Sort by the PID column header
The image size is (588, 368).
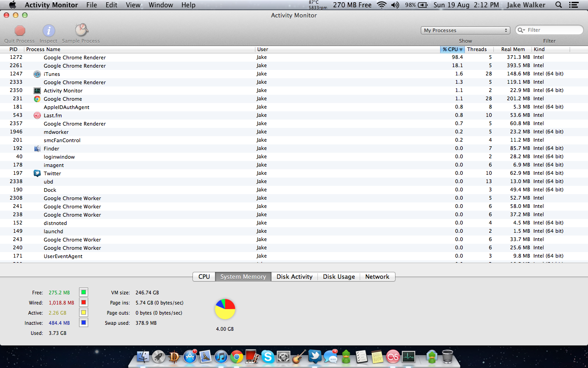point(13,49)
